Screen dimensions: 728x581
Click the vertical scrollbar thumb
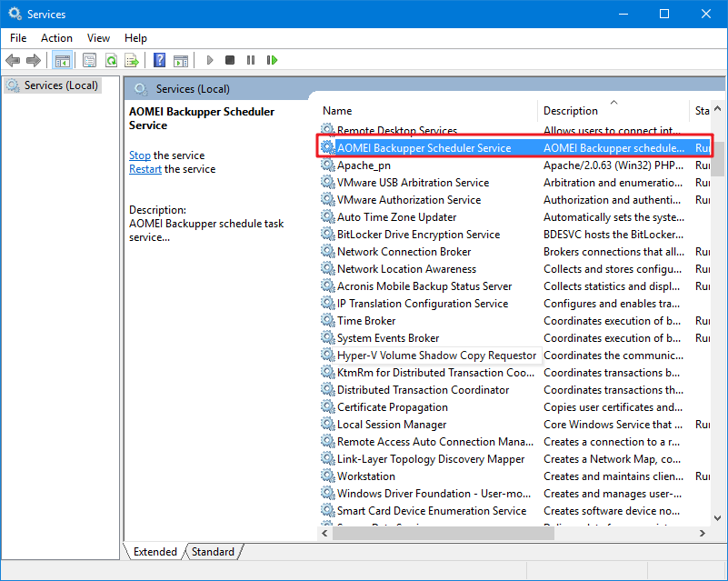[x=717, y=159]
